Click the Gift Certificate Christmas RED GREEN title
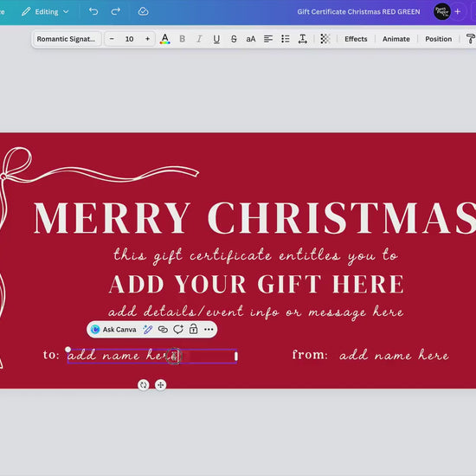476x476 pixels. point(358,12)
